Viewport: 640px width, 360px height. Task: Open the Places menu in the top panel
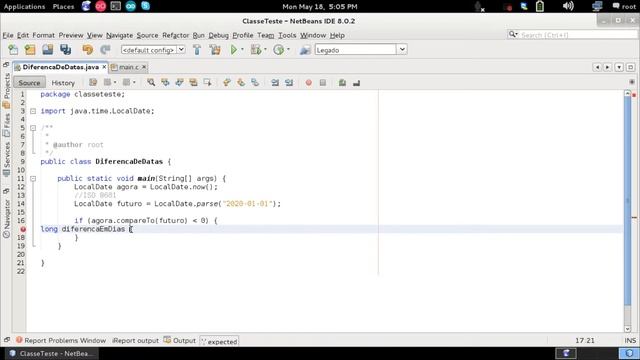coord(63,7)
